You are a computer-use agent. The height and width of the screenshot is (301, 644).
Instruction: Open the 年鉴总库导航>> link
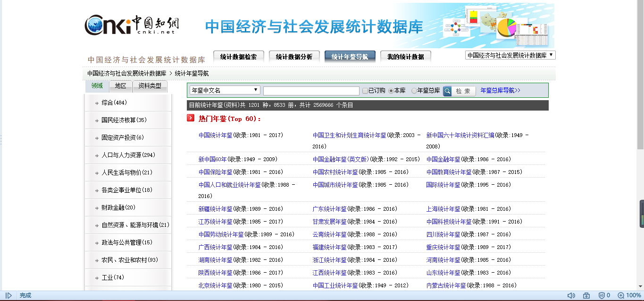click(501, 90)
